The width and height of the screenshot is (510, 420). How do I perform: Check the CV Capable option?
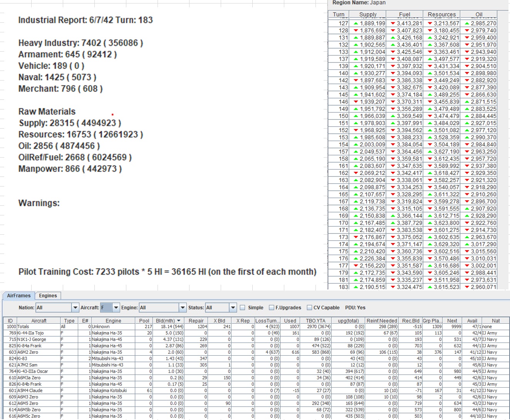[309, 307]
